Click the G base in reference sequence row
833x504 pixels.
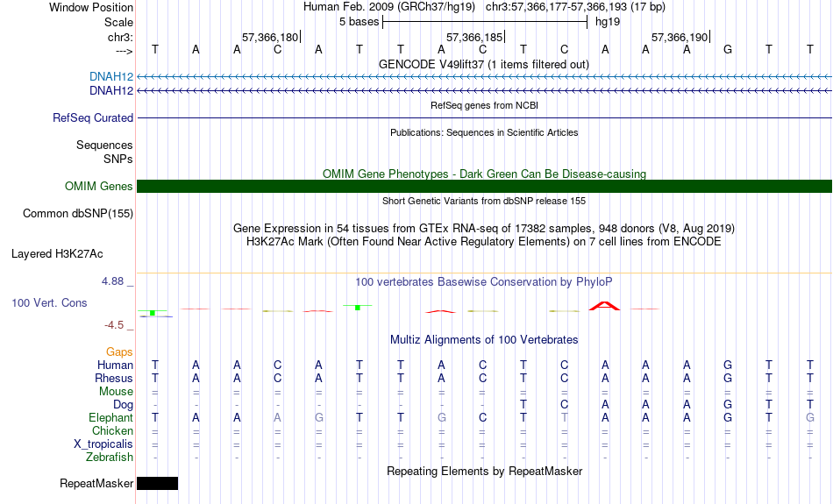728,49
